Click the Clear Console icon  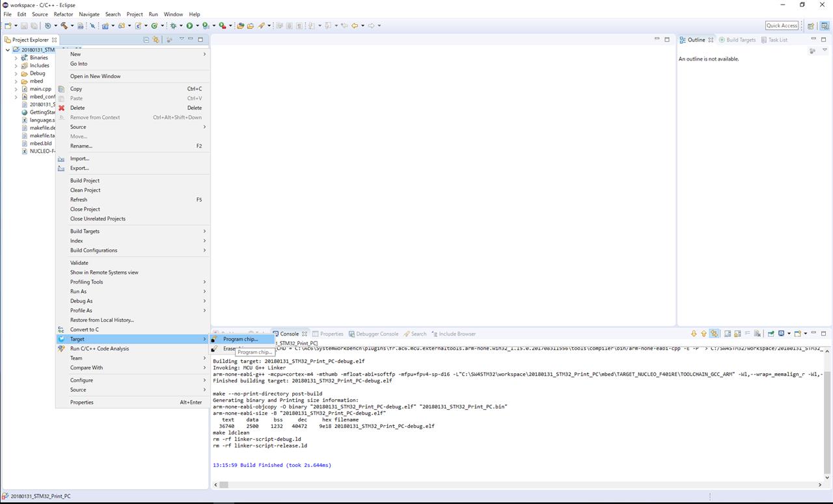pyautogui.click(x=758, y=334)
